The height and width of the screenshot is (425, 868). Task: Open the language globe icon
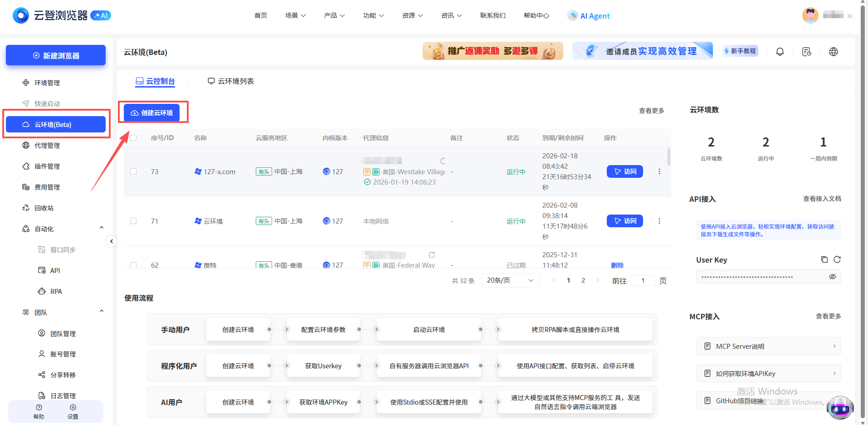[833, 51]
